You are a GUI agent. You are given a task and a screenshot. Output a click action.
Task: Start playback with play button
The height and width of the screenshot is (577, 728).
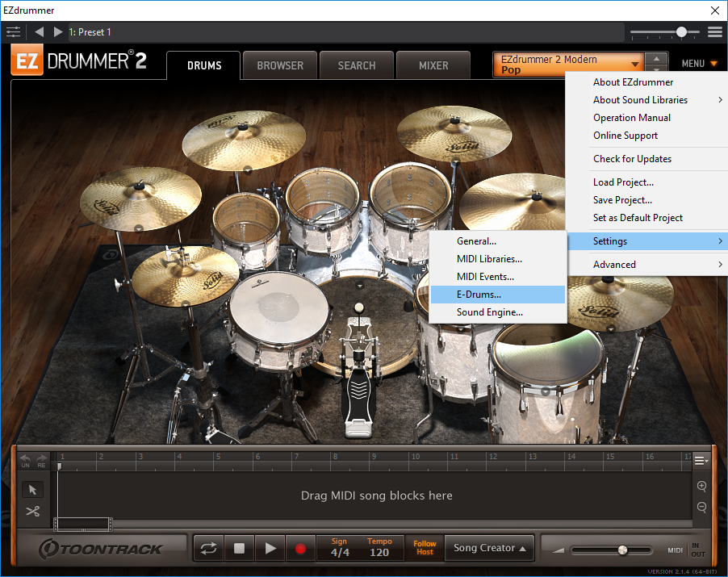[270, 548]
